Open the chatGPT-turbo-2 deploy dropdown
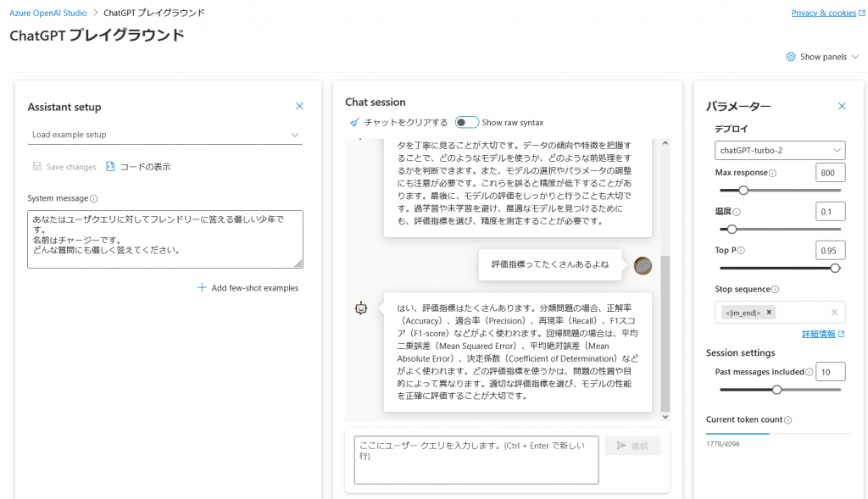Screen dimensions: 868x499 pos(779,150)
